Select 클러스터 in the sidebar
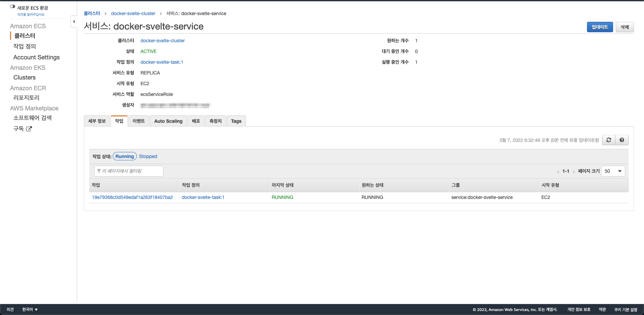Screen dimensions: 644x315 25,36
